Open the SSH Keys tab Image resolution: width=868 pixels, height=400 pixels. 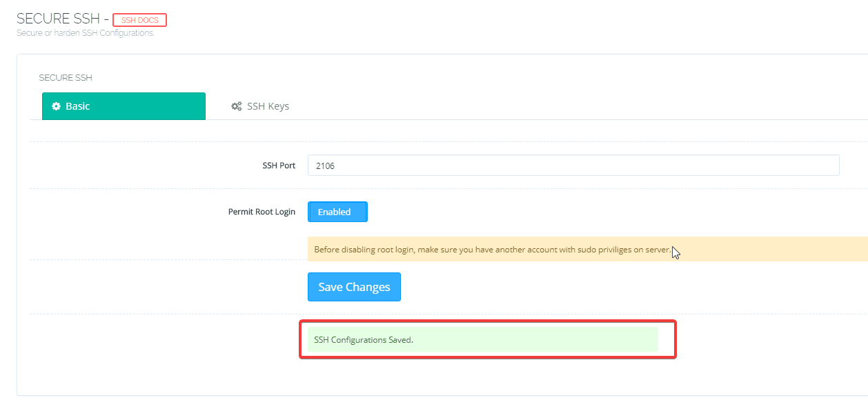pos(259,106)
